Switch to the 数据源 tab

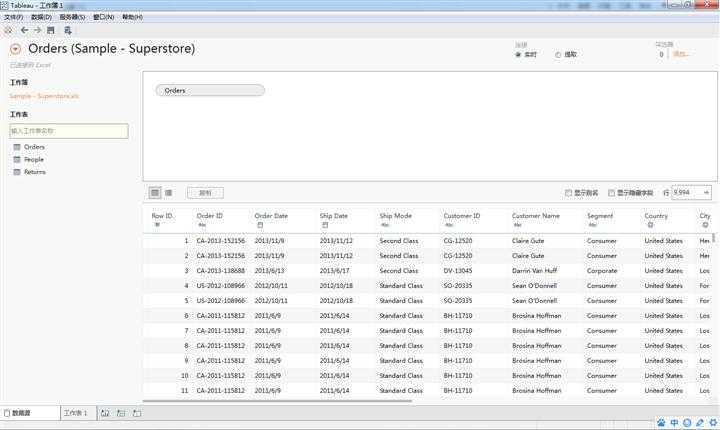click(x=30, y=413)
